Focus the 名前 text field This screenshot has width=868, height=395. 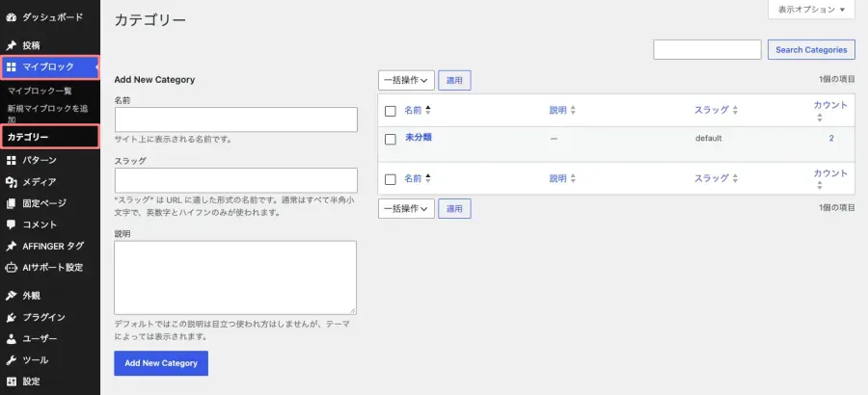pos(236,119)
